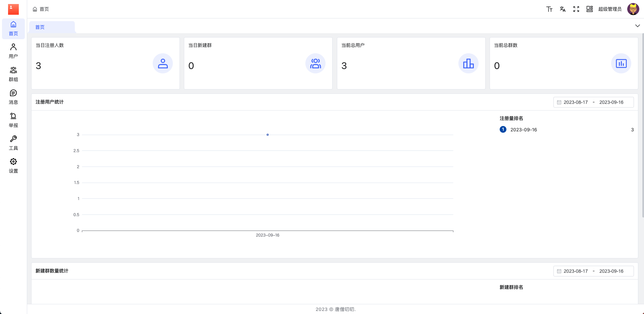The width and height of the screenshot is (644, 314).
Task: Open 新建群数量统计 start date 2023-08-17
Action: tap(576, 271)
